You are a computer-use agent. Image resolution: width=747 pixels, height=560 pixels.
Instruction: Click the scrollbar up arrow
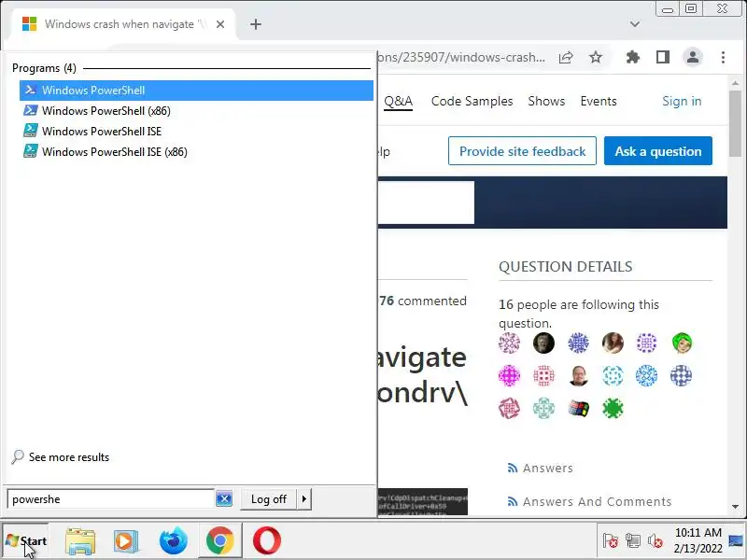[735, 83]
